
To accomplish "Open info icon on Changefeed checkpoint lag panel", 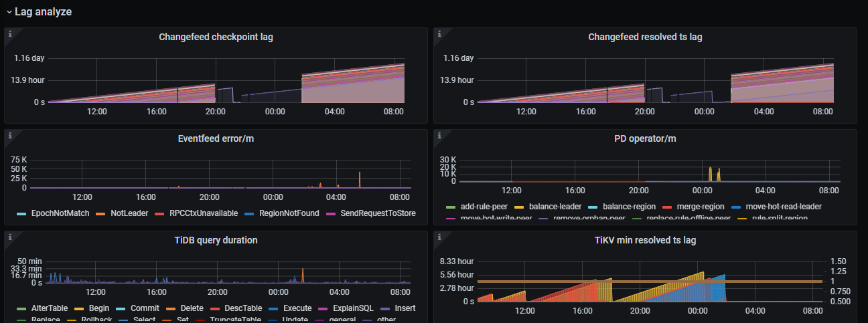I will [9, 33].
